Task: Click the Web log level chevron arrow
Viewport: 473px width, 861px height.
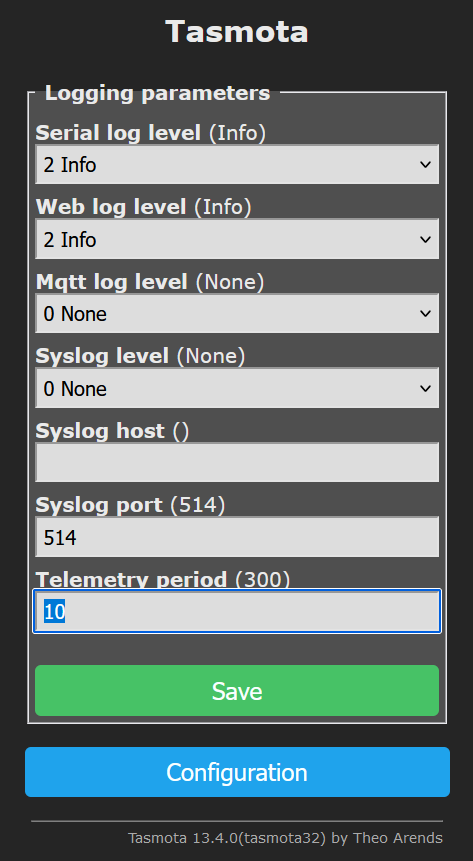Action: (x=425, y=239)
